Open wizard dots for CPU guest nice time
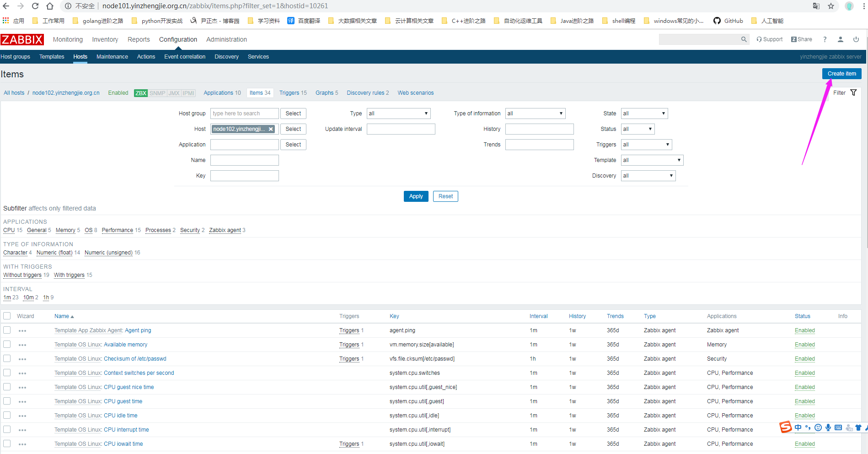This screenshot has height=454, width=868. (22, 388)
